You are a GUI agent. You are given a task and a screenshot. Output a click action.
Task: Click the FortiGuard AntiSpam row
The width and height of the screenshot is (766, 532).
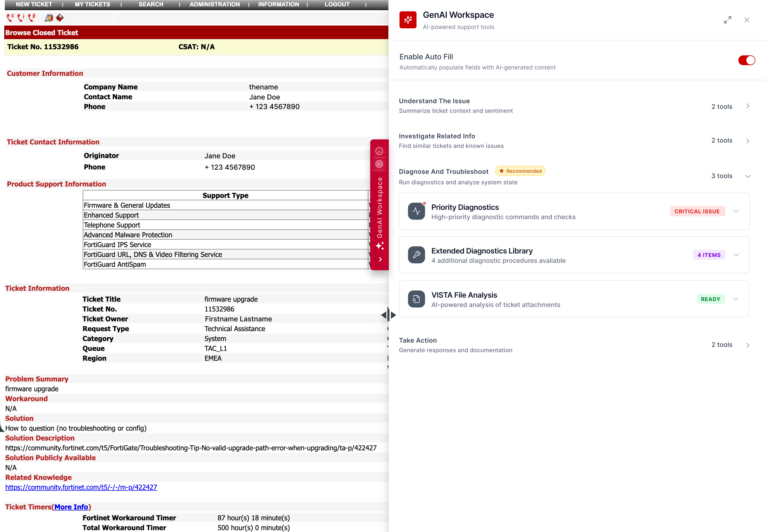pos(225,264)
